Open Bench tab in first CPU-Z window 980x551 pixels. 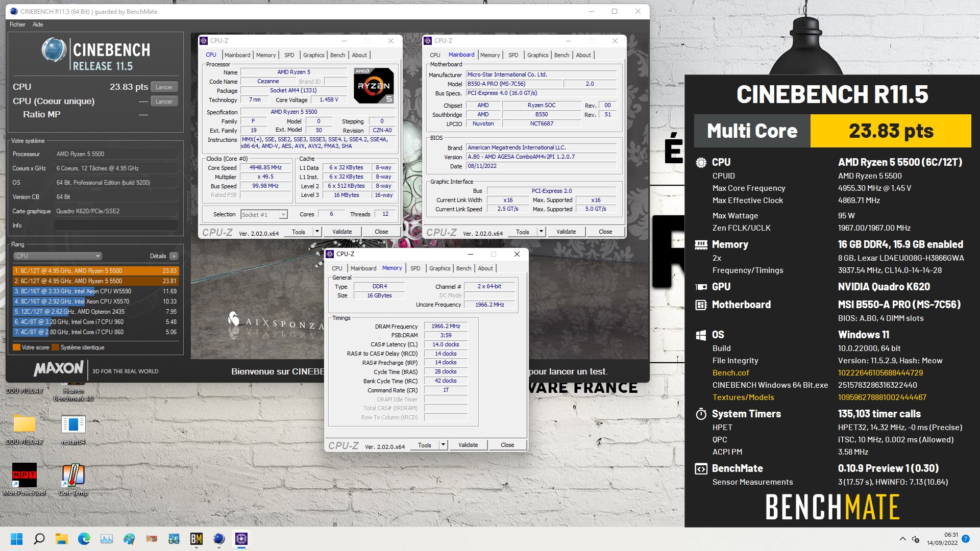pyautogui.click(x=337, y=55)
